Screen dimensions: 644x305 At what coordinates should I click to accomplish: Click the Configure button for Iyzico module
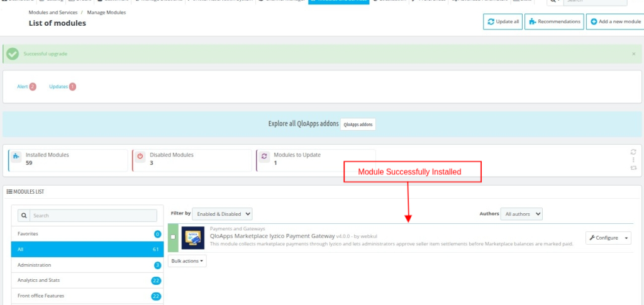603,238
